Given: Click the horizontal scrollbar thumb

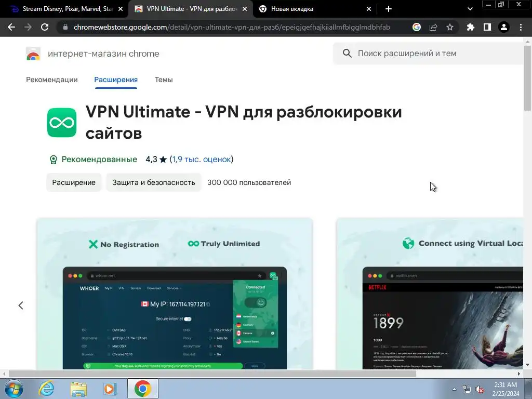Looking at the screenshot, I should 212,374.
